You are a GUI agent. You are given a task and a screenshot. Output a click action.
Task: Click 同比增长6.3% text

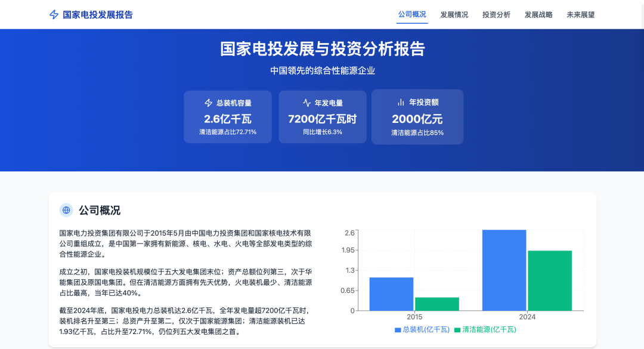(x=323, y=132)
